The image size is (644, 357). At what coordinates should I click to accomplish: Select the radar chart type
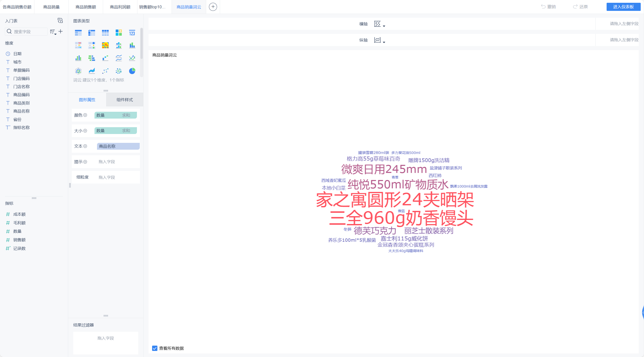point(78,71)
